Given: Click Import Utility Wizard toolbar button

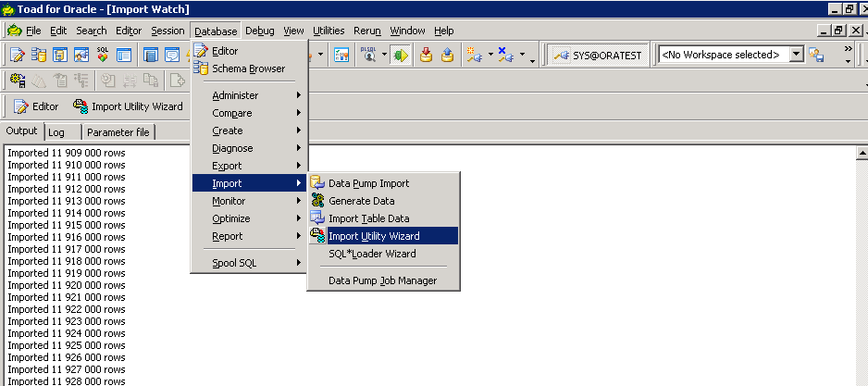Looking at the screenshot, I should (128, 106).
